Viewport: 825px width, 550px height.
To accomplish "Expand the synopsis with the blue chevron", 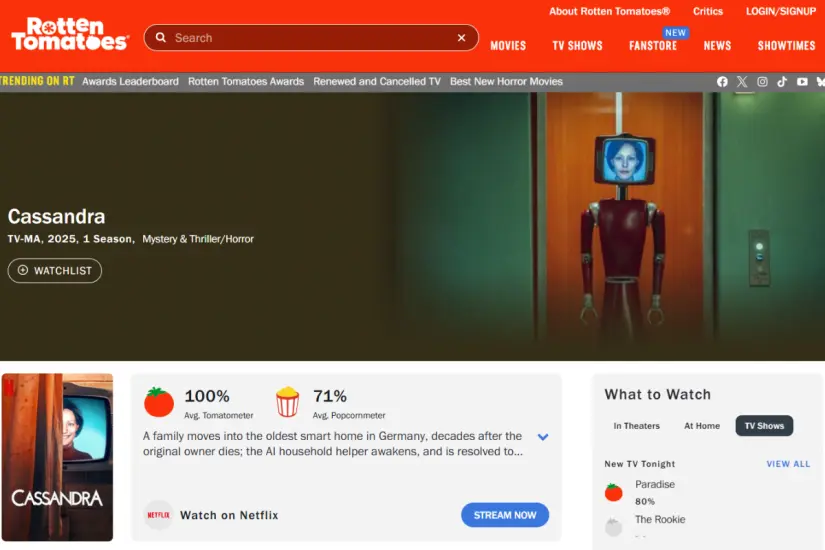I will tap(543, 437).
